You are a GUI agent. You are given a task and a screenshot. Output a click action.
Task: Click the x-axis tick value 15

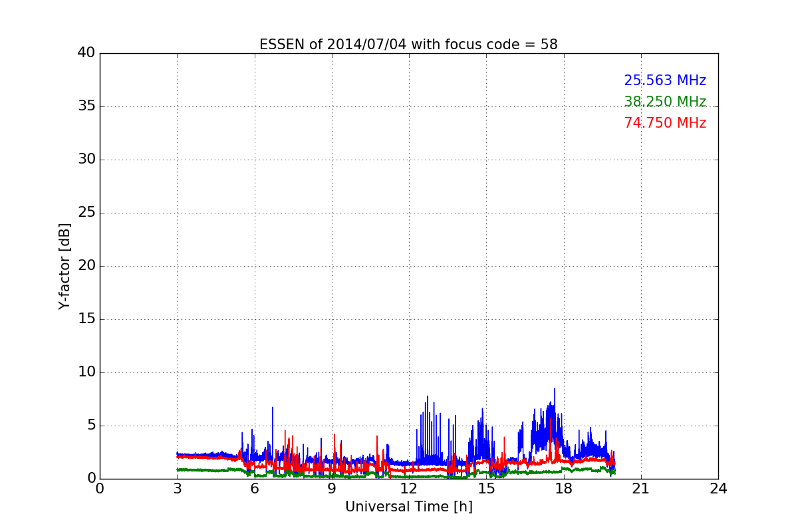(x=486, y=489)
